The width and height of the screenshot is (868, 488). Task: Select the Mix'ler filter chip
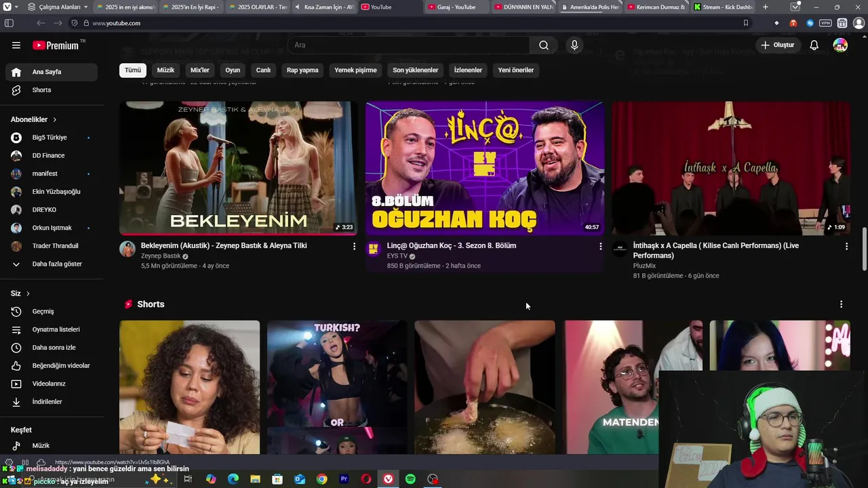click(200, 70)
